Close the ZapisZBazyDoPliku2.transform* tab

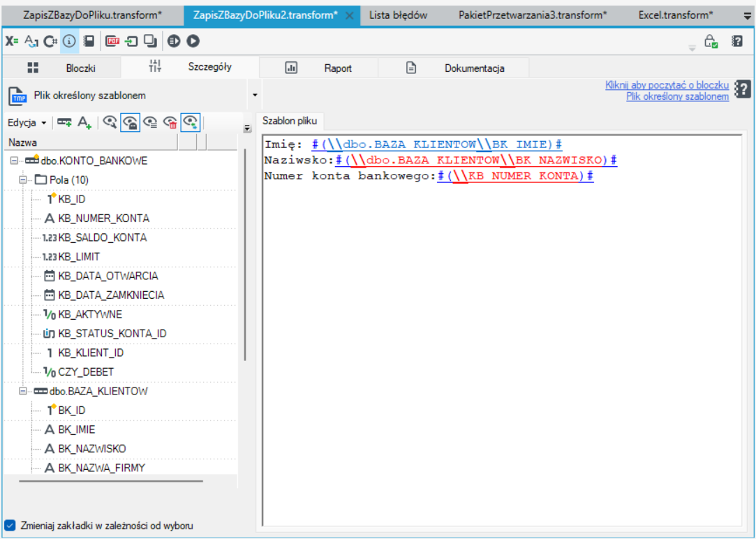pyautogui.click(x=350, y=15)
